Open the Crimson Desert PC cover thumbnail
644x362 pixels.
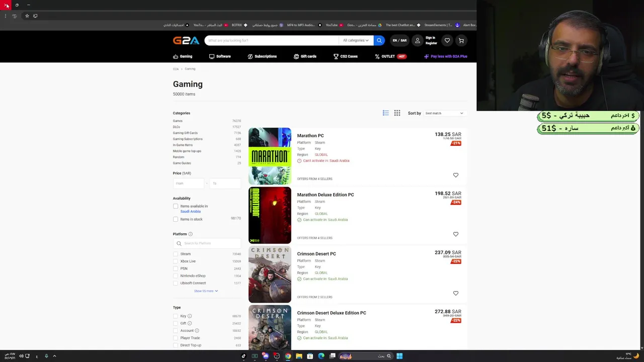pyautogui.click(x=270, y=275)
